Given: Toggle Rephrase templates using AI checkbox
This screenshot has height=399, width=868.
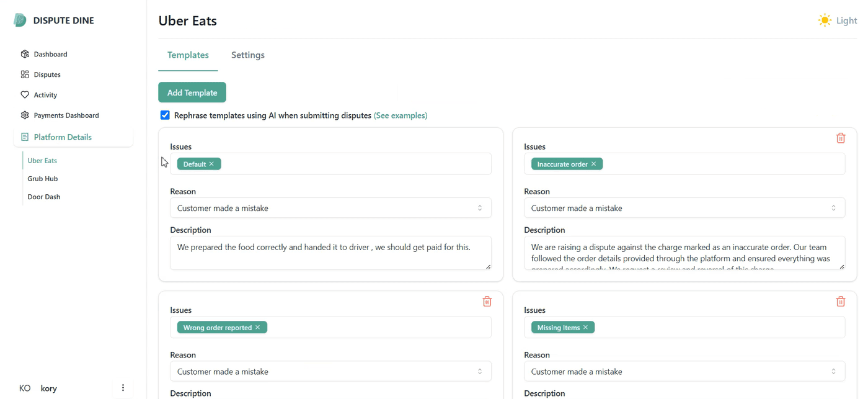Looking at the screenshot, I should coord(165,115).
